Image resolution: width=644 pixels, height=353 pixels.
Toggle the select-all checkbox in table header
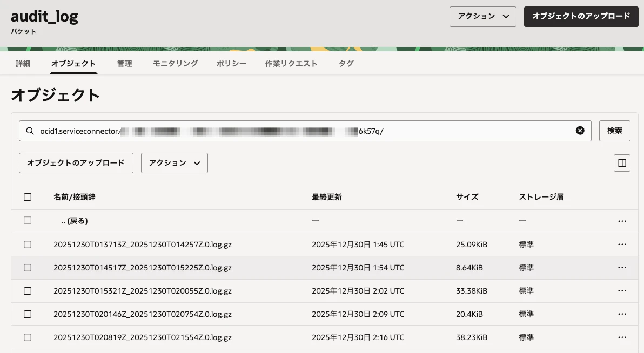tap(28, 197)
